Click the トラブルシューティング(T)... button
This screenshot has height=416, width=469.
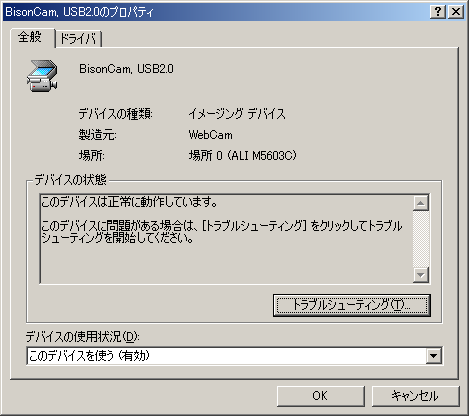(352, 305)
